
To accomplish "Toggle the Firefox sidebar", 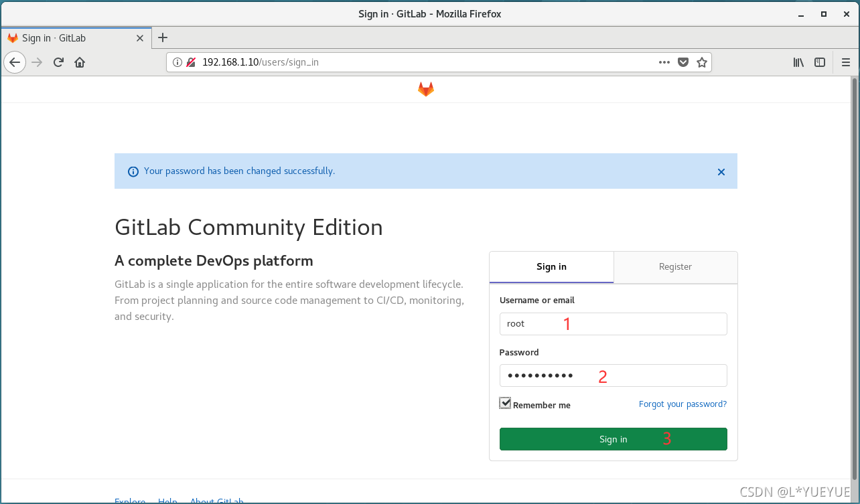I will tap(820, 62).
